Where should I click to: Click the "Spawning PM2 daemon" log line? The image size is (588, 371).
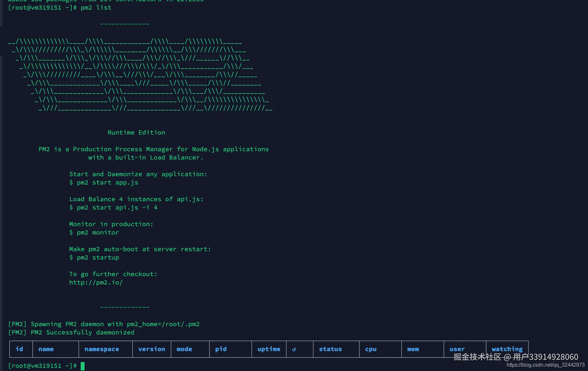104,324
